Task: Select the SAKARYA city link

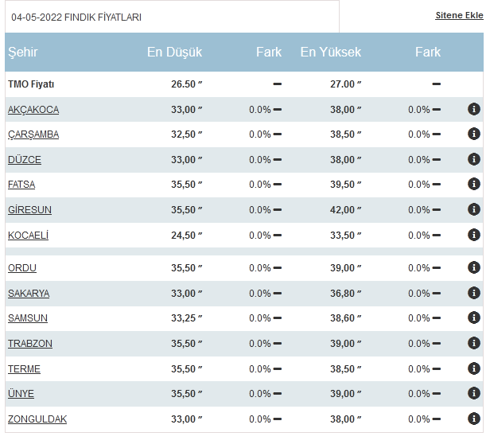Action: [x=29, y=294]
